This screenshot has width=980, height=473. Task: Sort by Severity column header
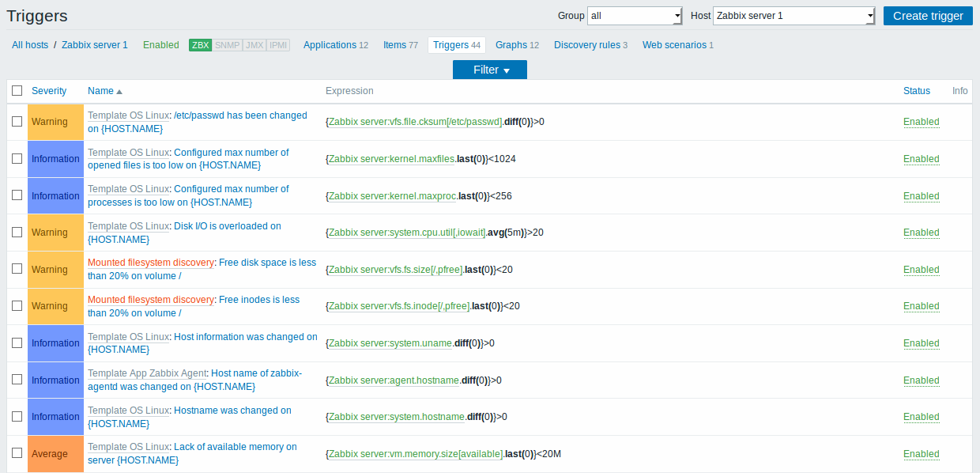49,91
